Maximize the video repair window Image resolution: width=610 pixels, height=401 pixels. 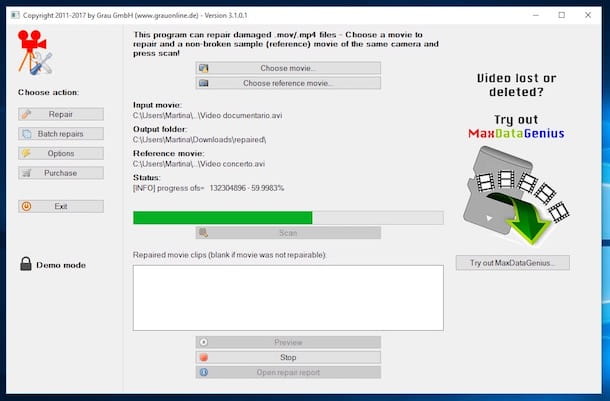click(x=562, y=15)
